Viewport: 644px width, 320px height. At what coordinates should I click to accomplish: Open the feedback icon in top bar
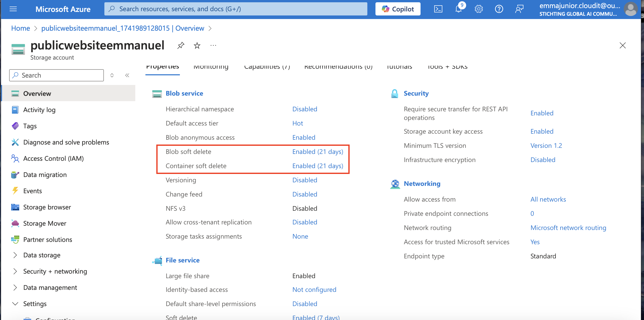tap(519, 9)
